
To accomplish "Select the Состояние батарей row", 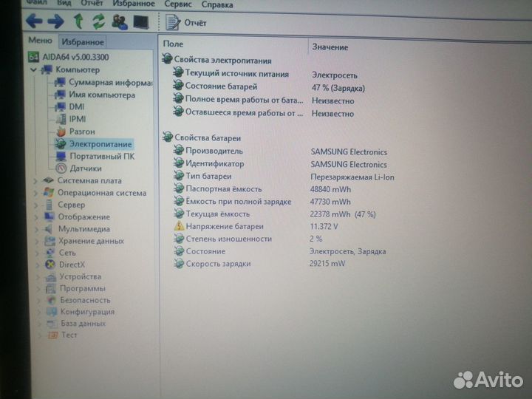I will pos(269,87).
